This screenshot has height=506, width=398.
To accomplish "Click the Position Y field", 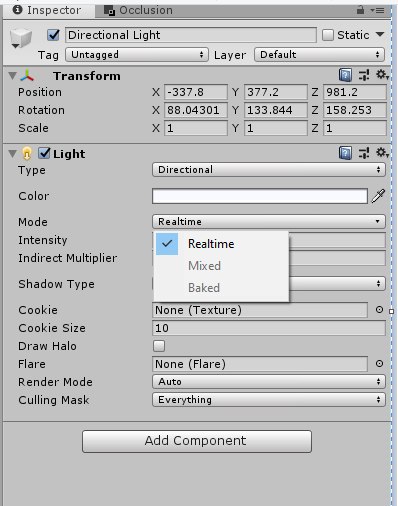I will [275, 92].
